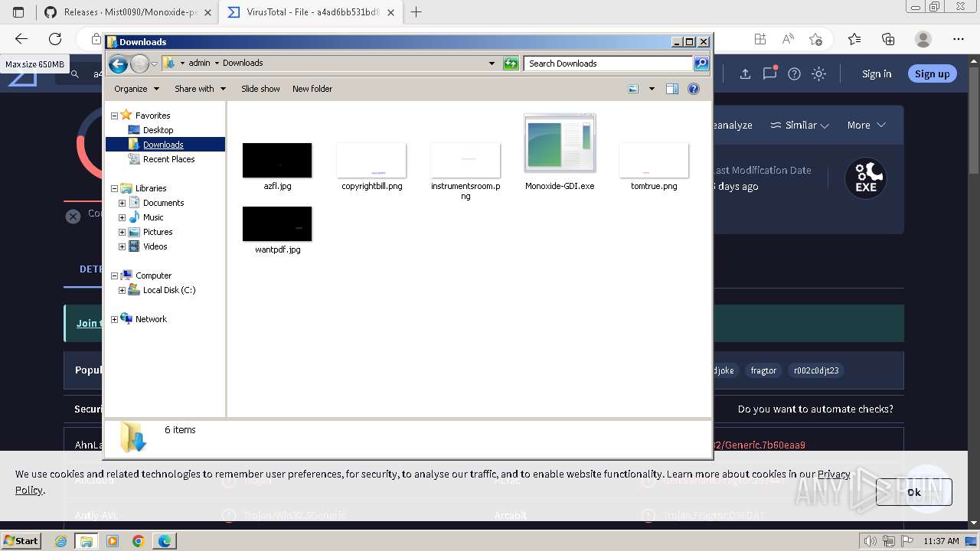Open the Similar dropdown on VirusTotal
This screenshot has width=980, height=551.
click(799, 125)
